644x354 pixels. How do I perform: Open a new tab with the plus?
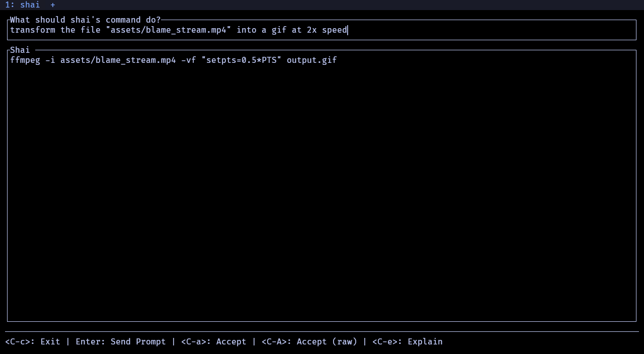(x=53, y=5)
